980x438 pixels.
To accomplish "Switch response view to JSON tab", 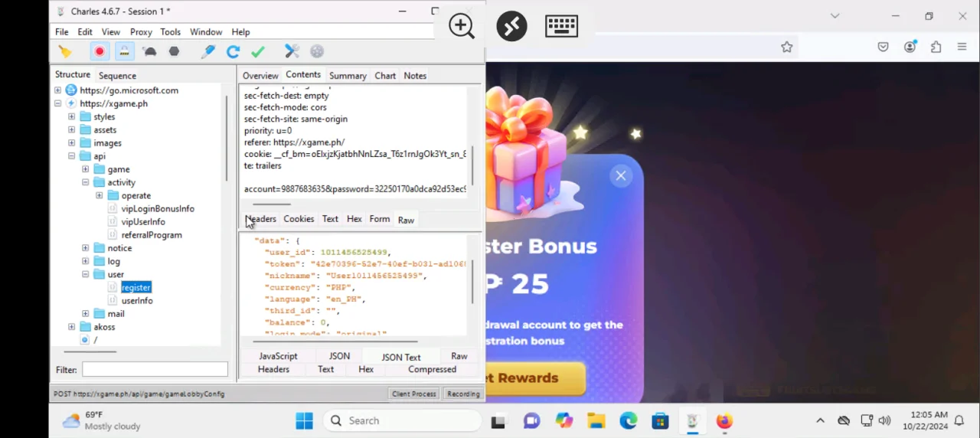I will point(339,356).
